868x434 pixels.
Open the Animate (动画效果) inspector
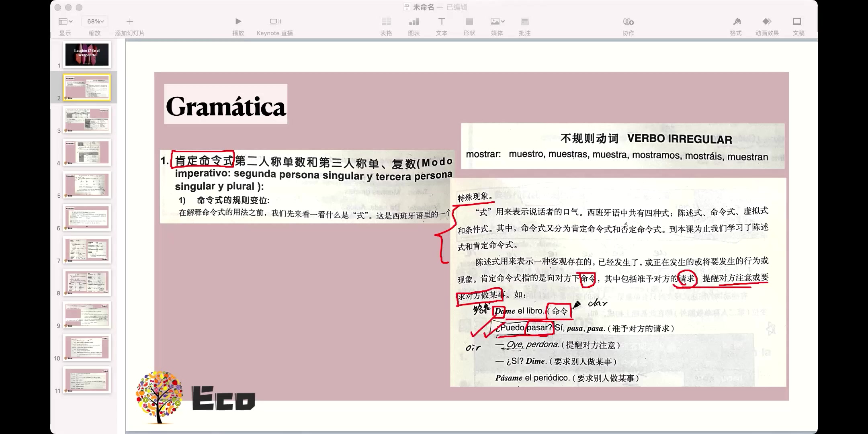coord(767,21)
